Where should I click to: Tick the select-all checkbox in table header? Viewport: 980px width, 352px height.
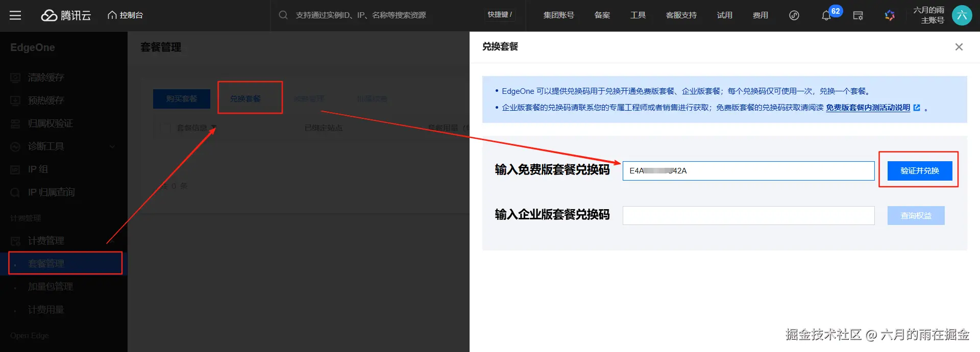coord(165,128)
